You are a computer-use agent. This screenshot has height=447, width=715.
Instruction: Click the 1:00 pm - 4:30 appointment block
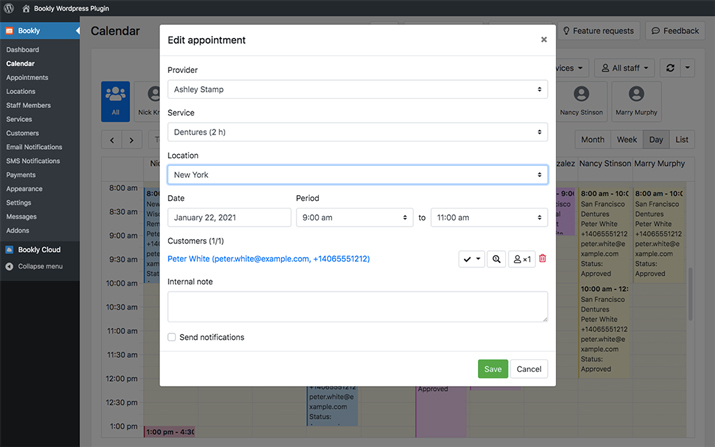tap(170, 431)
